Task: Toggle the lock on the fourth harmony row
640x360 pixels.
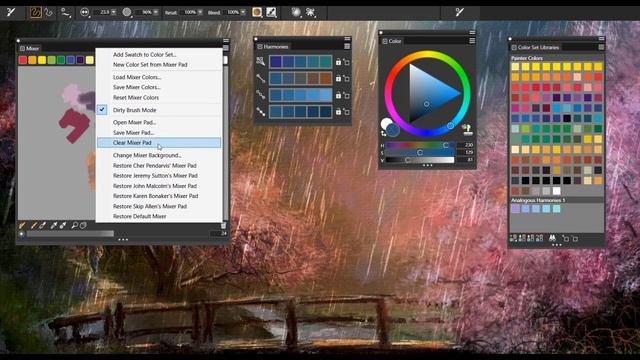Action: coord(338,111)
